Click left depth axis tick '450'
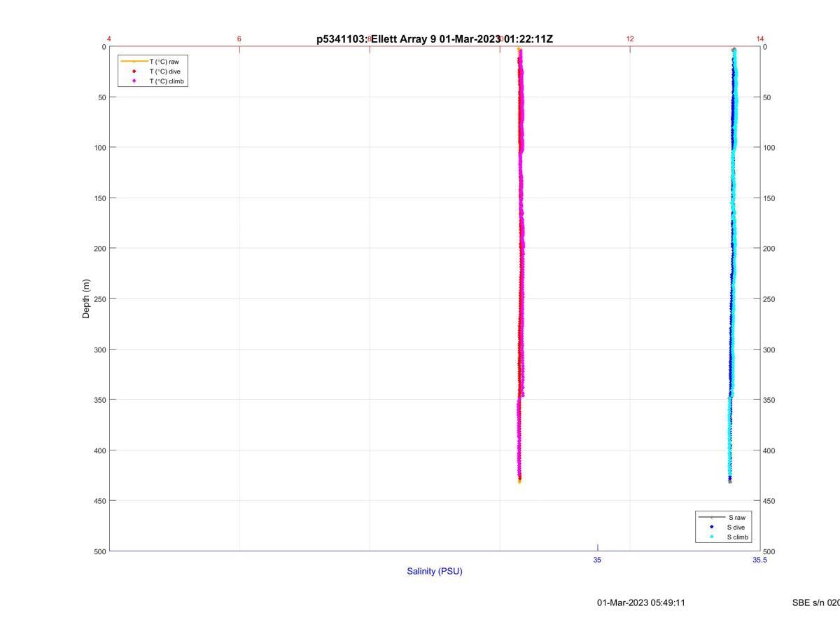Image resolution: width=840 pixels, height=620 pixels. tap(99, 501)
